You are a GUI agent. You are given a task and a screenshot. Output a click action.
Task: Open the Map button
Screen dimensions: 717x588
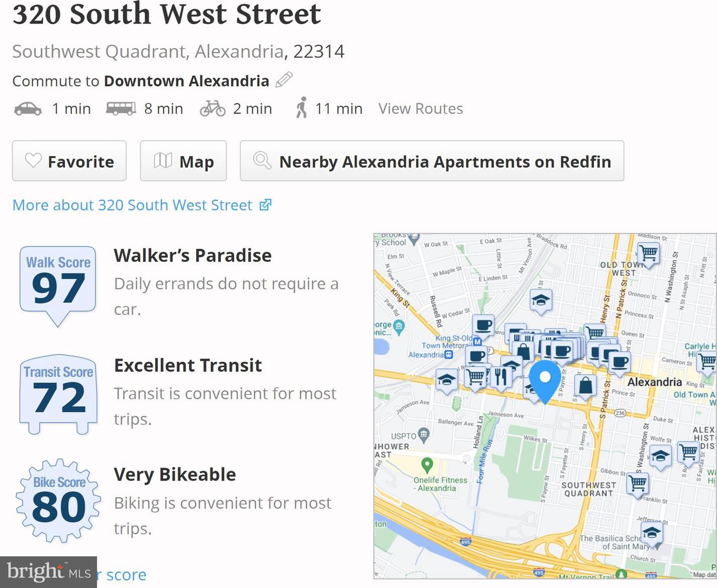coord(183,161)
